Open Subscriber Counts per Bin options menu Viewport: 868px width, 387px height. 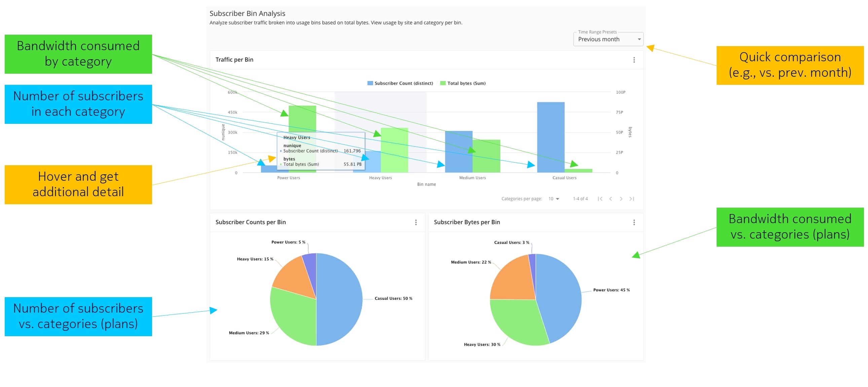[x=416, y=222]
